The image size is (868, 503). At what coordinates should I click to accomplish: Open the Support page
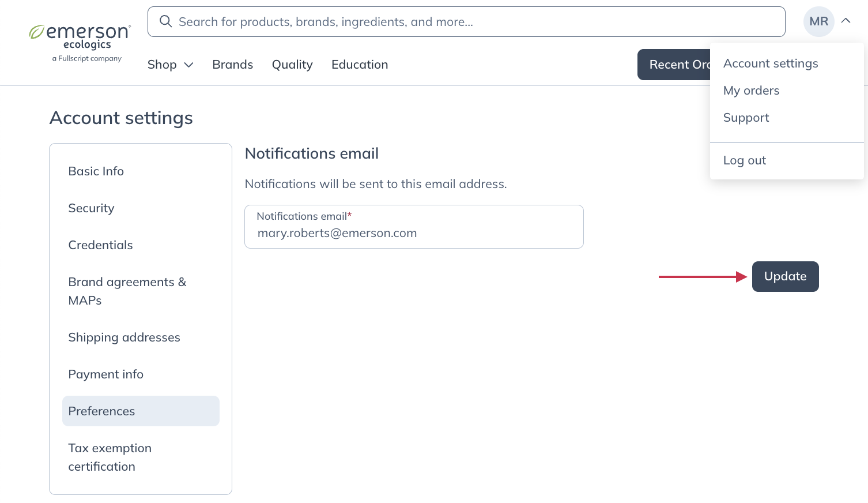pyautogui.click(x=746, y=118)
